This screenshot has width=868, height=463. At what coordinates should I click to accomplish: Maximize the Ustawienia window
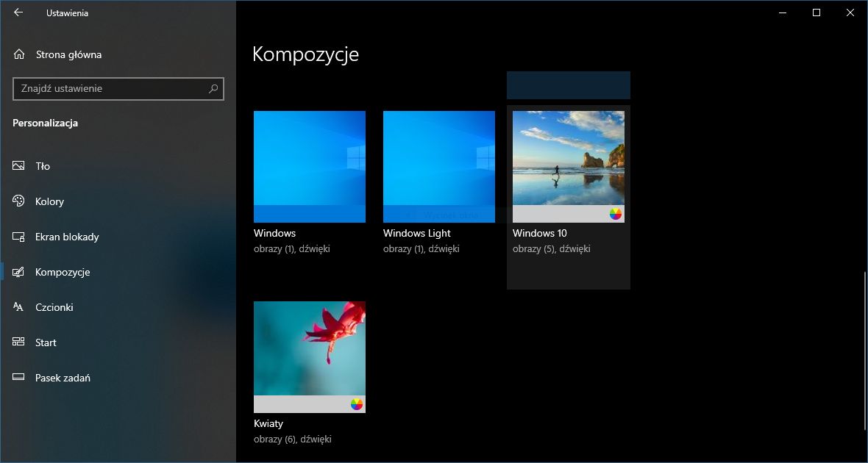point(816,12)
